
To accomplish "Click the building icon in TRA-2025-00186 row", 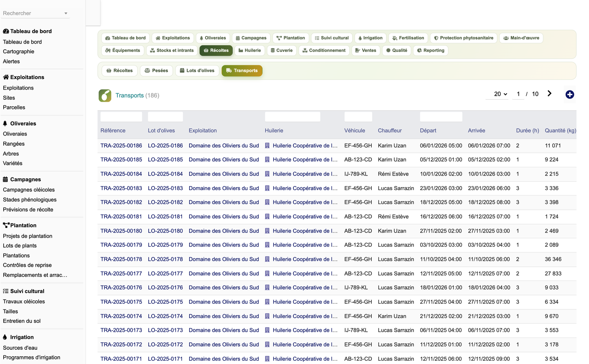I will coord(267,145).
